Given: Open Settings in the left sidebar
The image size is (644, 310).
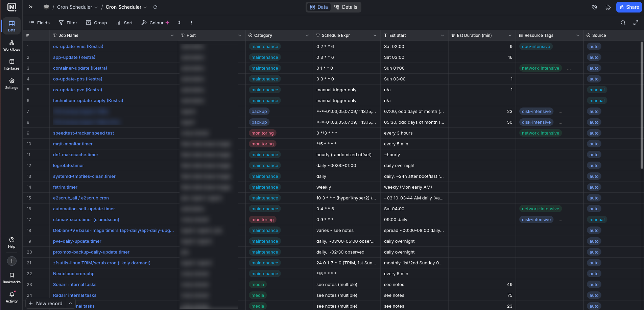Looking at the screenshot, I should (x=11, y=84).
